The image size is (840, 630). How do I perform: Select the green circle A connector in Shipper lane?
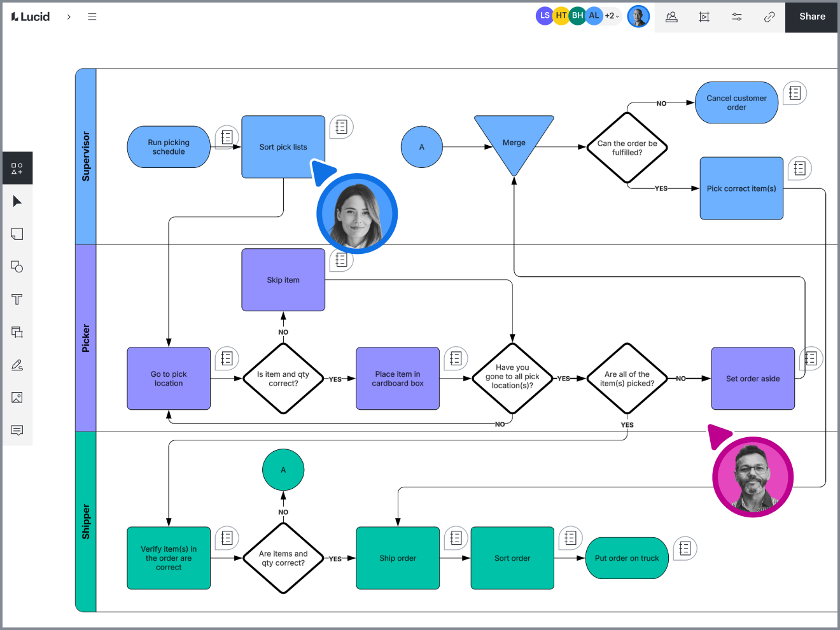283,470
